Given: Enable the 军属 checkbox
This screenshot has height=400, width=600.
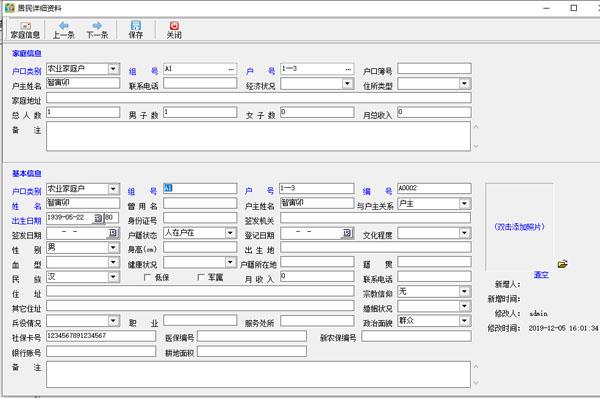Looking at the screenshot, I should click(201, 277).
